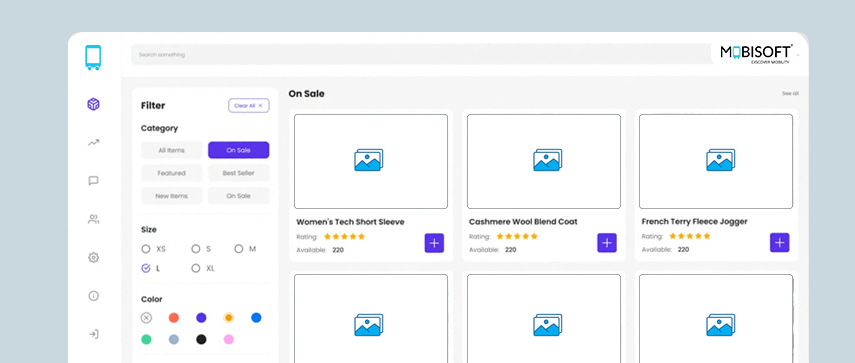Screen dimensions: 855x363
Task: Select the XS size radio button
Action: tap(146, 249)
